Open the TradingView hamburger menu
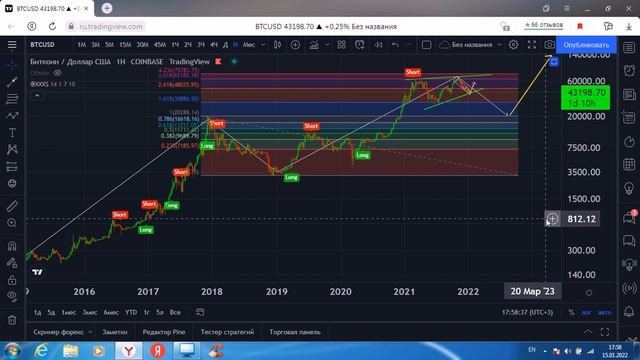 pos(12,45)
